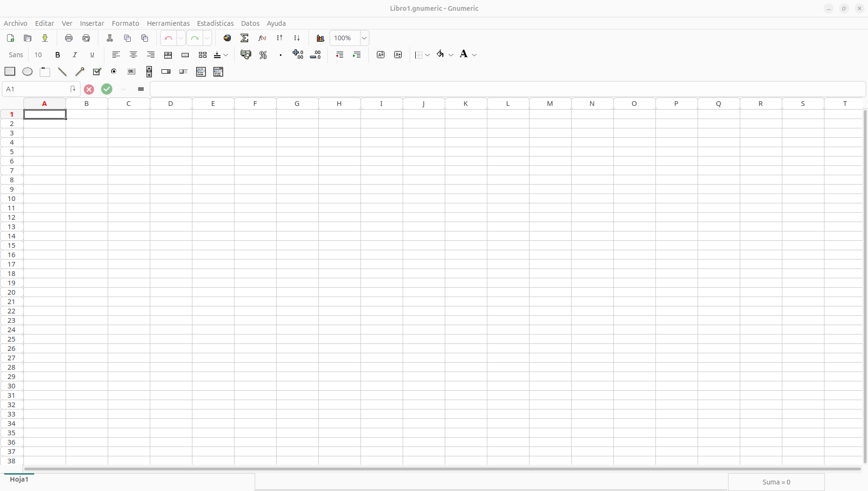Toggle italic formatting

(75, 55)
